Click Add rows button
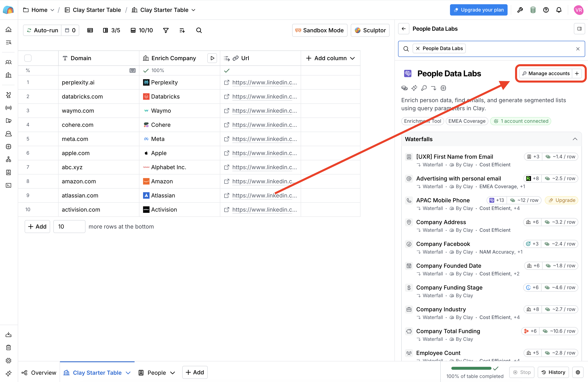The image size is (588, 382). coord(37,227)
